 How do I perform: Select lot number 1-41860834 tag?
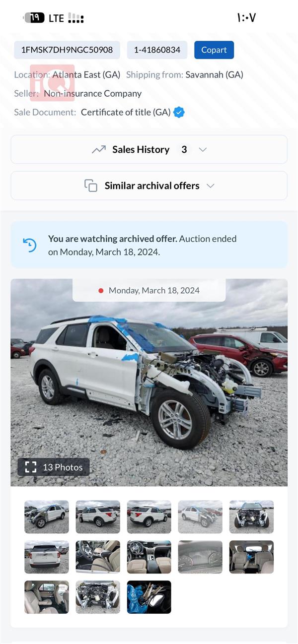(157, 50)
